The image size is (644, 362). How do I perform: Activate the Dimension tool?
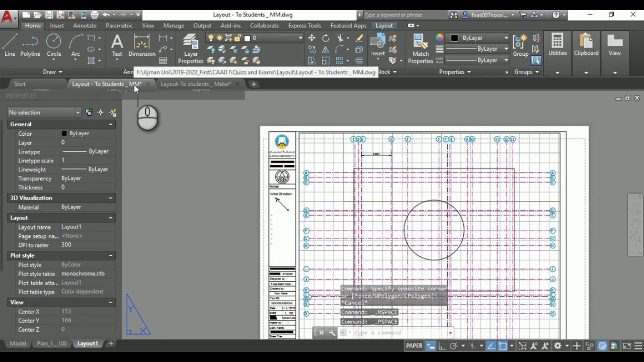[142, 46]
